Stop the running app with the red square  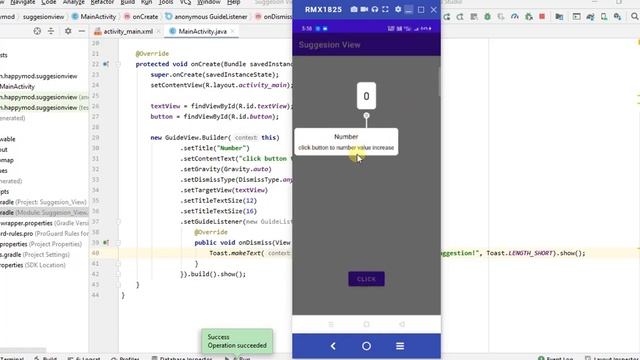pos(542,17)
